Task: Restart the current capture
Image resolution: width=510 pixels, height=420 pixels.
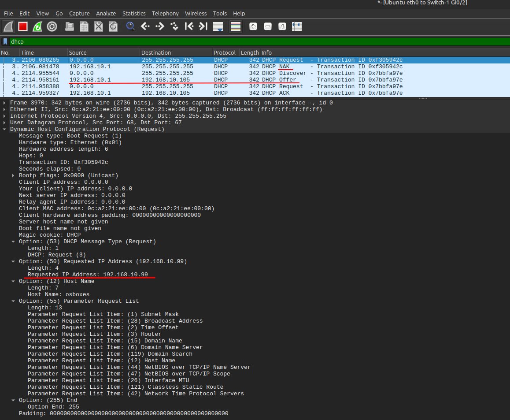Action: pos(37,26)
